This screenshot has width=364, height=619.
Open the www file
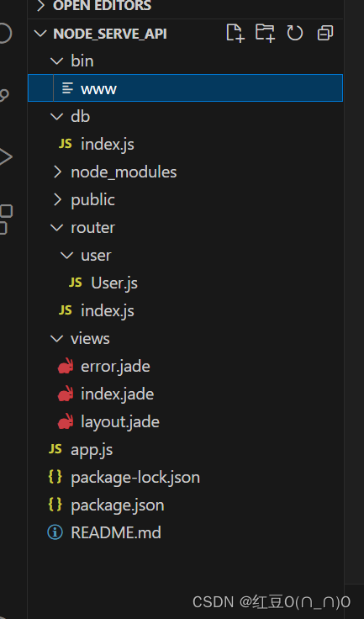click(x=186, y=88)
